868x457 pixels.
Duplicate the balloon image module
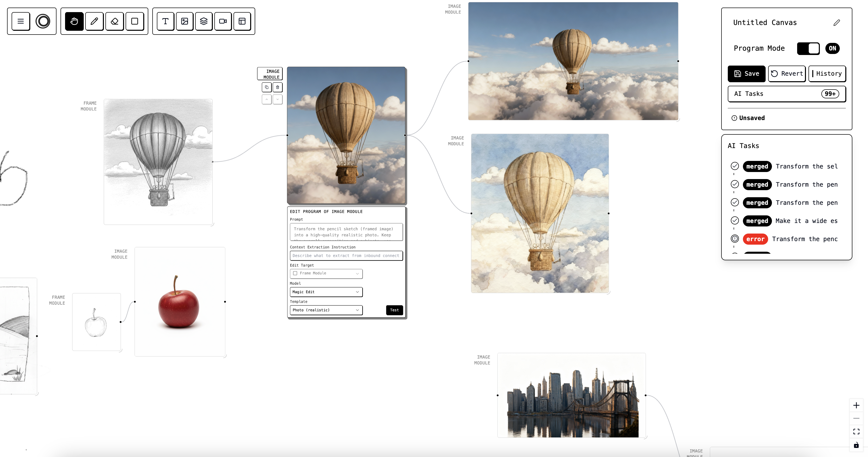(267, 87)
